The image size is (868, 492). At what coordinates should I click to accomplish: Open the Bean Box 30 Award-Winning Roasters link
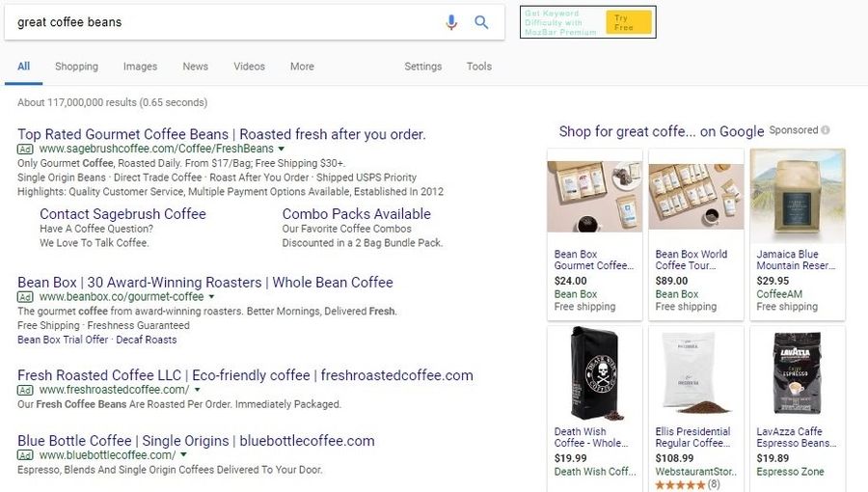point(205,283)
